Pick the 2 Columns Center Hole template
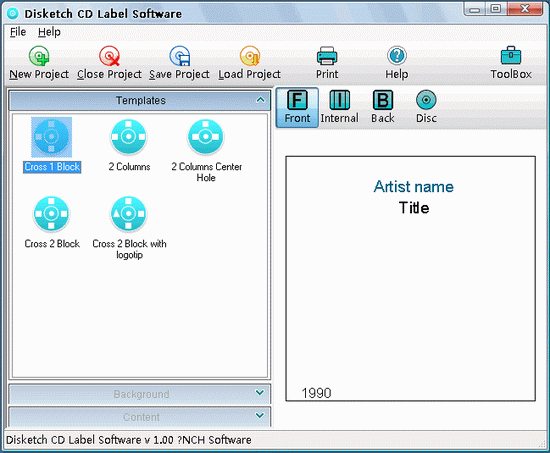 206,150
